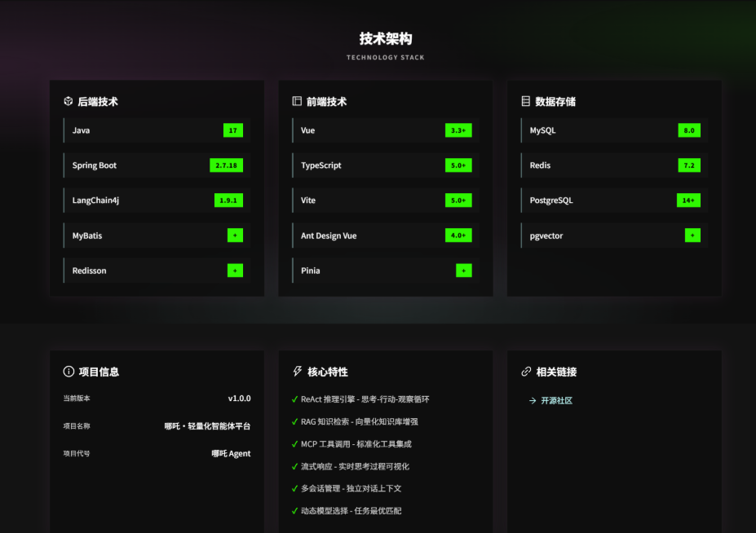Screen dimensions: 756x533
Task: Click the TECHNOLOGY STACK subtitle
Action: 385,57
